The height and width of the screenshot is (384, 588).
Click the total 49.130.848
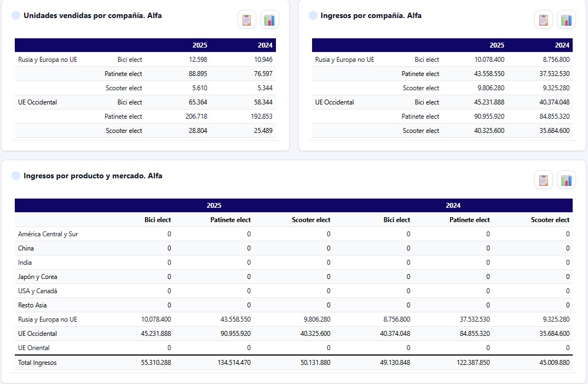tap(395, 363)
